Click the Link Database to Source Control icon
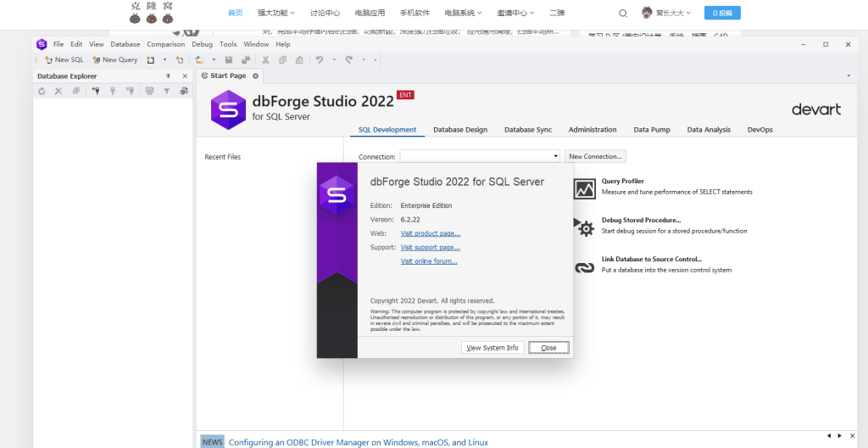 click(x=584, y=267)
